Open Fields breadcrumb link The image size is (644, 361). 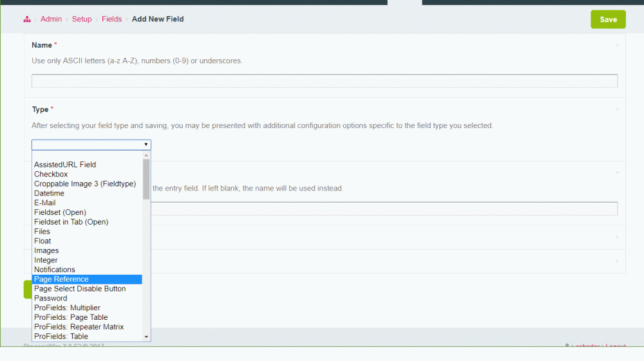pos(111,19)
